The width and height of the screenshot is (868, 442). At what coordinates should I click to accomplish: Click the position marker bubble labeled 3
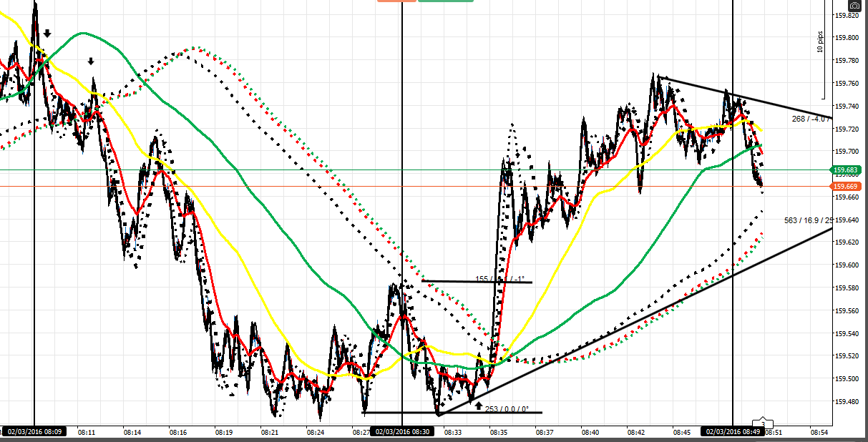point(764,424)
